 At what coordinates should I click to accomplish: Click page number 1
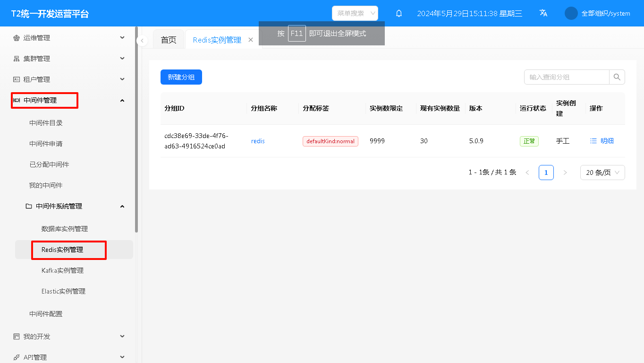546,173
